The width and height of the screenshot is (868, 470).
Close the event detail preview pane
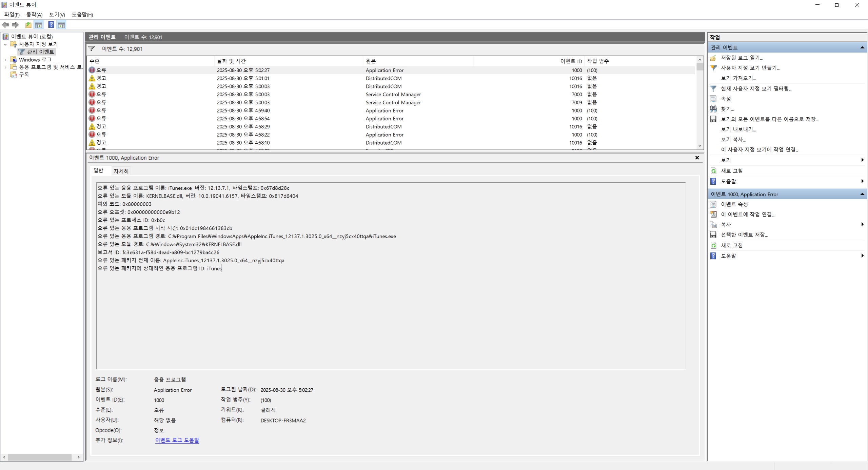697,158
